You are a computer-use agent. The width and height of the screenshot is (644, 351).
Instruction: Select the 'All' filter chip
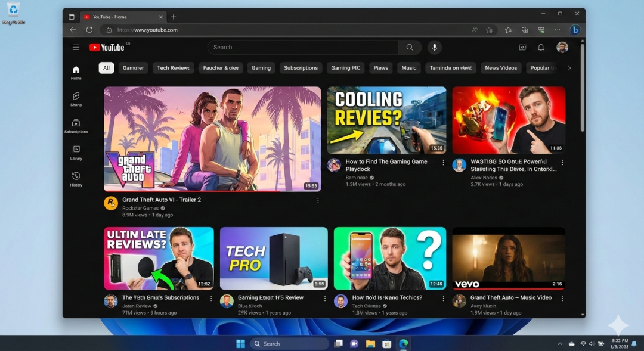pos(106,68)
